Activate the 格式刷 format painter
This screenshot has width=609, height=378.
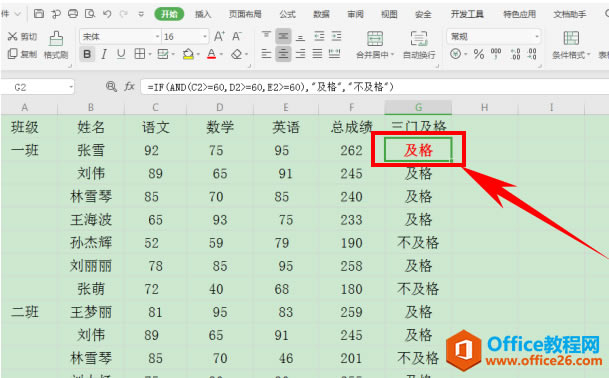(56, 45)
